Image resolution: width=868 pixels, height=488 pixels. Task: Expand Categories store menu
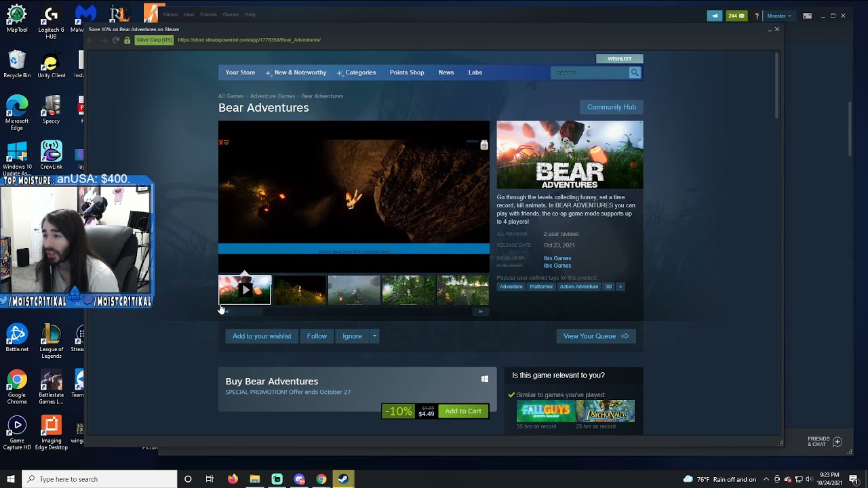coord(357,73)
